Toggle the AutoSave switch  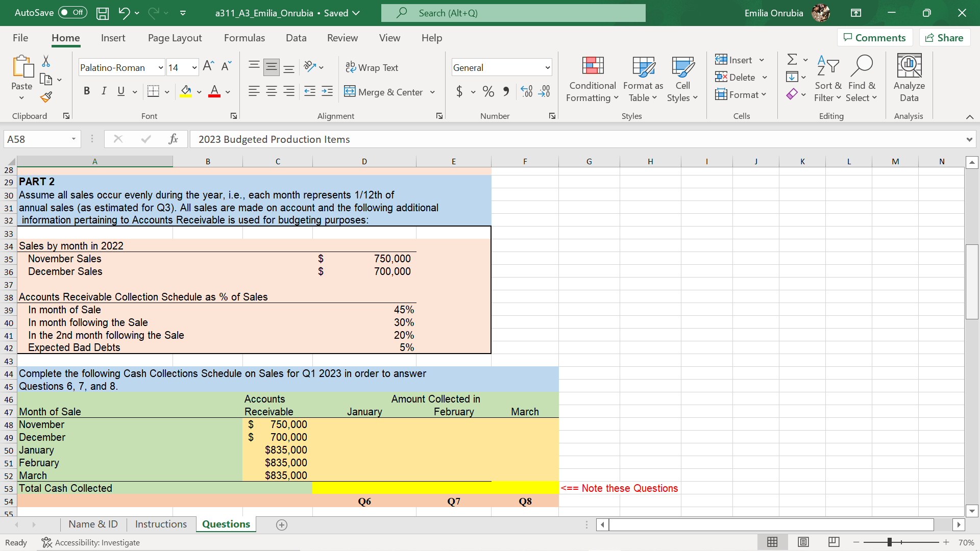click(x=72, y=13)
